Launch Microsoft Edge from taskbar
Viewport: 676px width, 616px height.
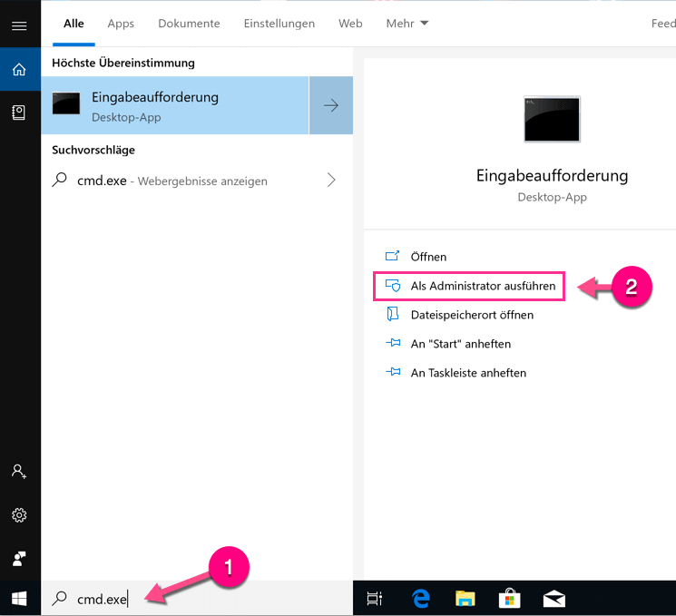(x=420, y=598)
